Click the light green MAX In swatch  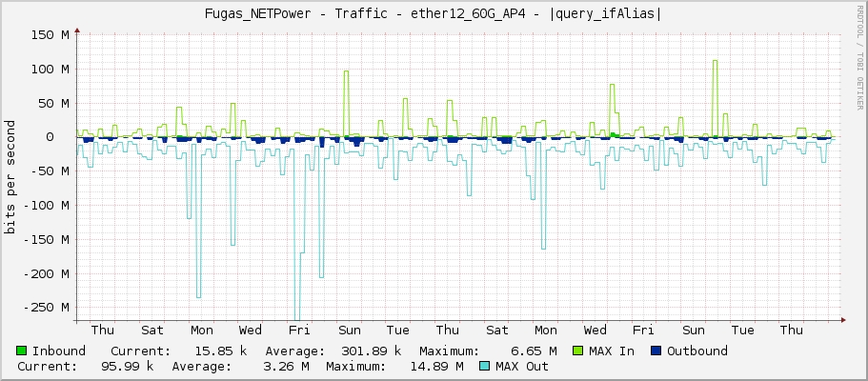tap(578, 351)
